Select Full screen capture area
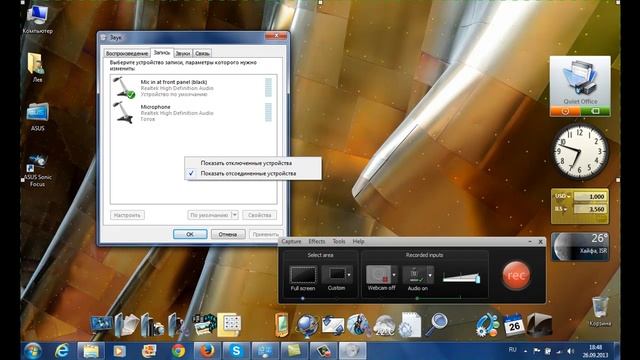This screenshot has height=360, width=640. click(303, 278)
